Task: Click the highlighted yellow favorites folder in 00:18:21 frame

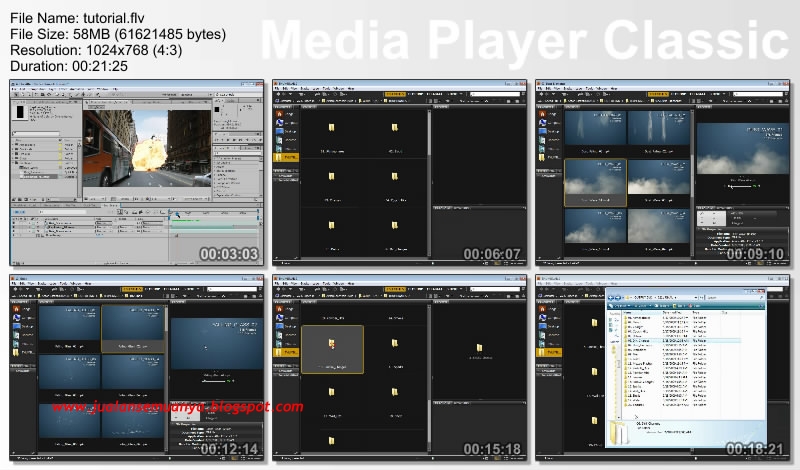Action: [x=549, y=352]
